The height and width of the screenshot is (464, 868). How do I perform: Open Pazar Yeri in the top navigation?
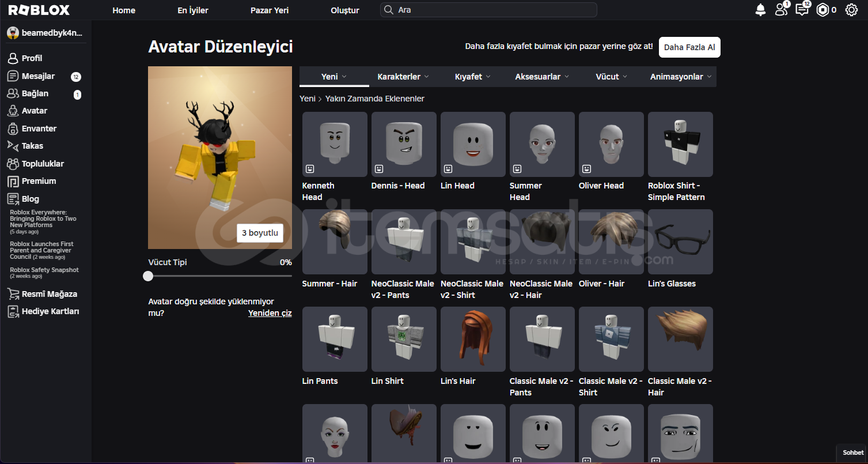pos(270,10)
